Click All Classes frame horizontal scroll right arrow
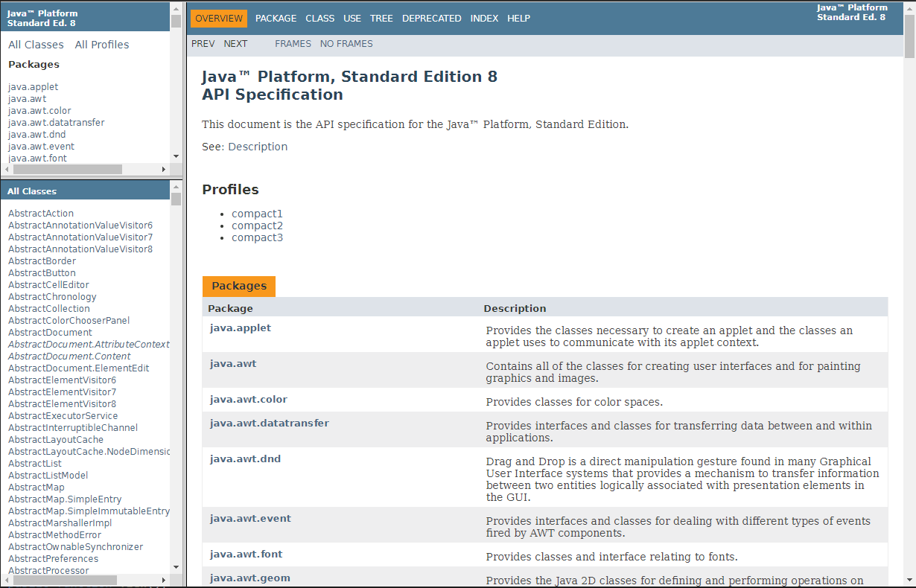Image resolution: width=916 pixels, height=588 pixels. (x=164, y=580)
